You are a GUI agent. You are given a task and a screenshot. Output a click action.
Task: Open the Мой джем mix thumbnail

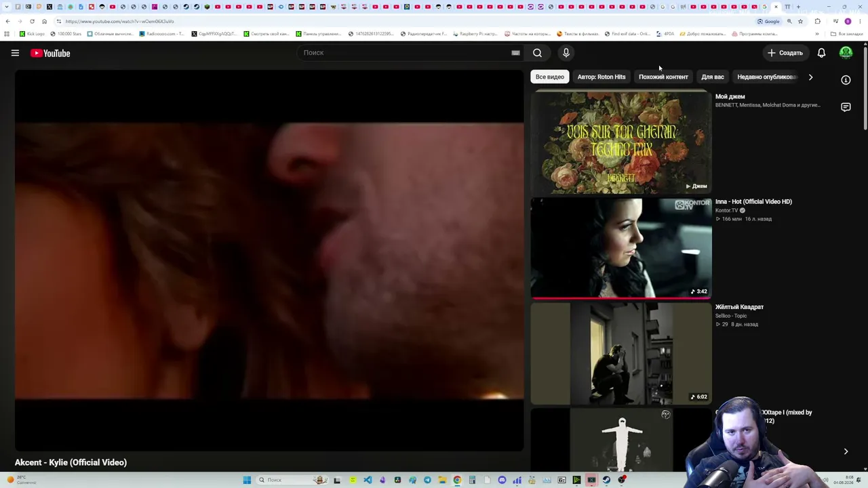click(621, 143)
